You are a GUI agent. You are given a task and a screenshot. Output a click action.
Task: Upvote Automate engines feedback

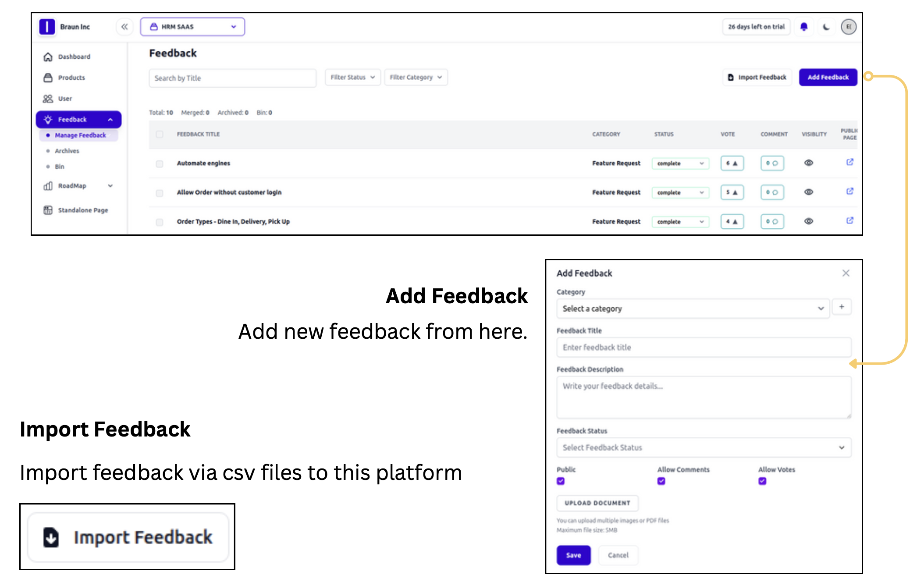[732, 163]
